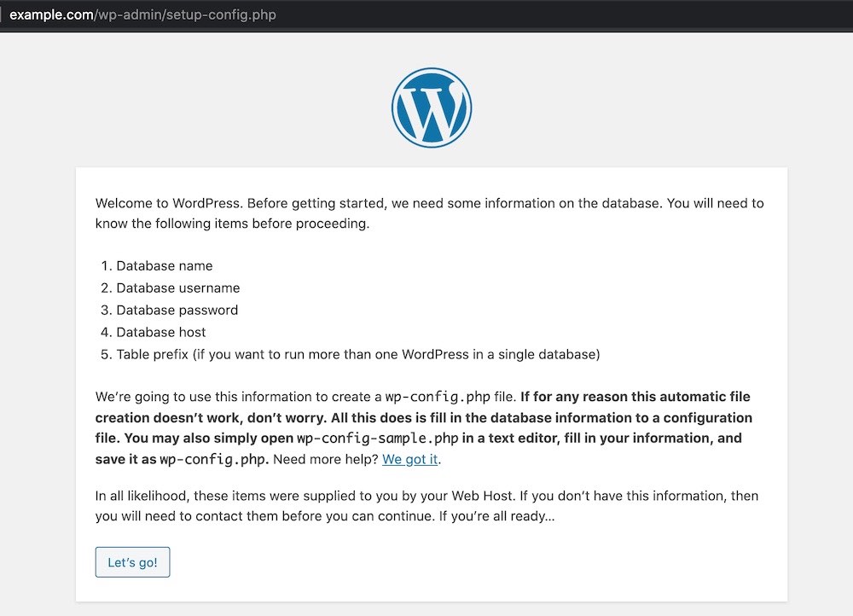Click the "Welcome to WordPress" intro text
Image resolution: width=853 pixels, height=616 pixels.
[429, 213]
